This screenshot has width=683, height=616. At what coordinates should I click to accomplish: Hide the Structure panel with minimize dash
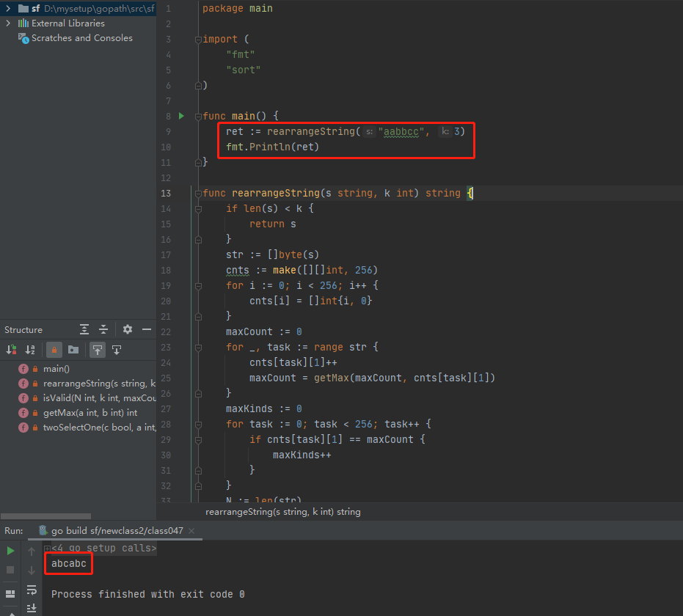[147, 330]
